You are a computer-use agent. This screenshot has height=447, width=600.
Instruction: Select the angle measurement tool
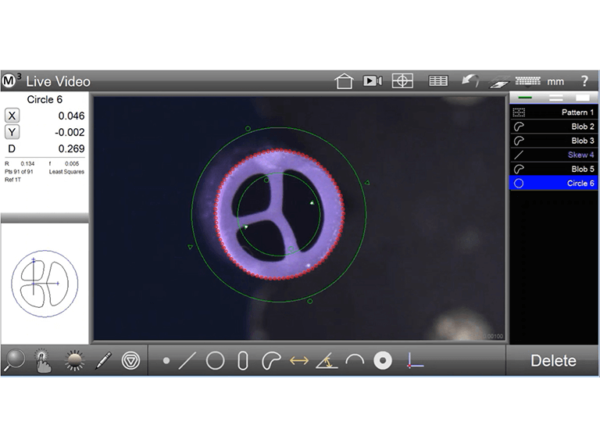click(x=326, y=361)
